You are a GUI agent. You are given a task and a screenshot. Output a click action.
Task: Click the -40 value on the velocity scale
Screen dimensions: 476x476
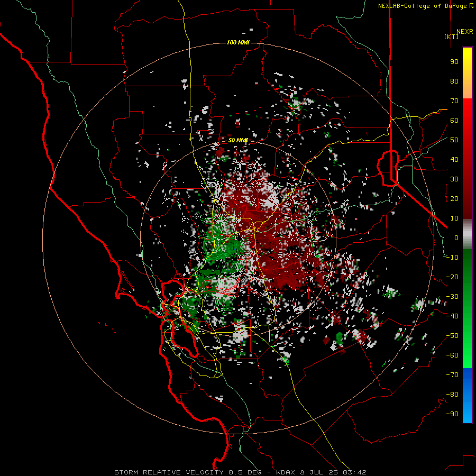(x=452, y=316)
